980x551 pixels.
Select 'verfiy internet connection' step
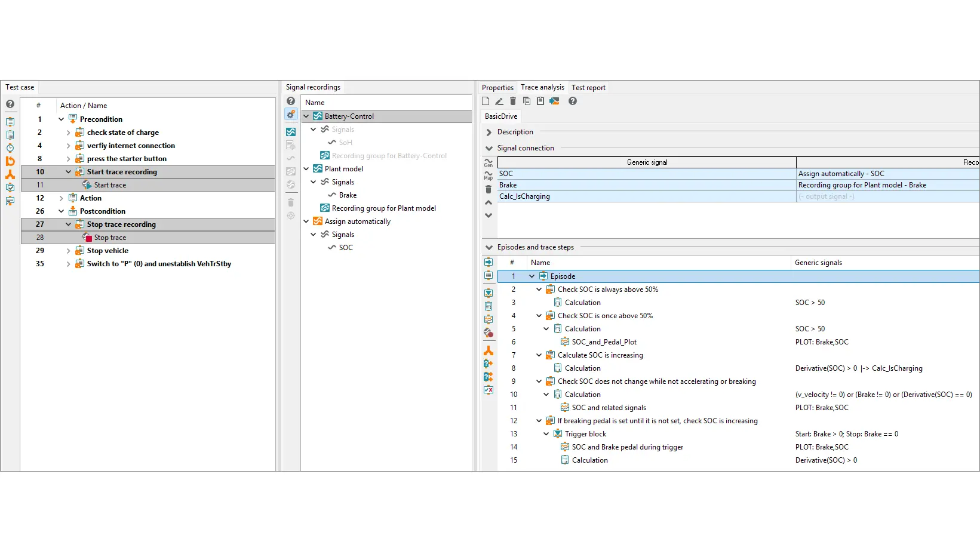point(131,146)
